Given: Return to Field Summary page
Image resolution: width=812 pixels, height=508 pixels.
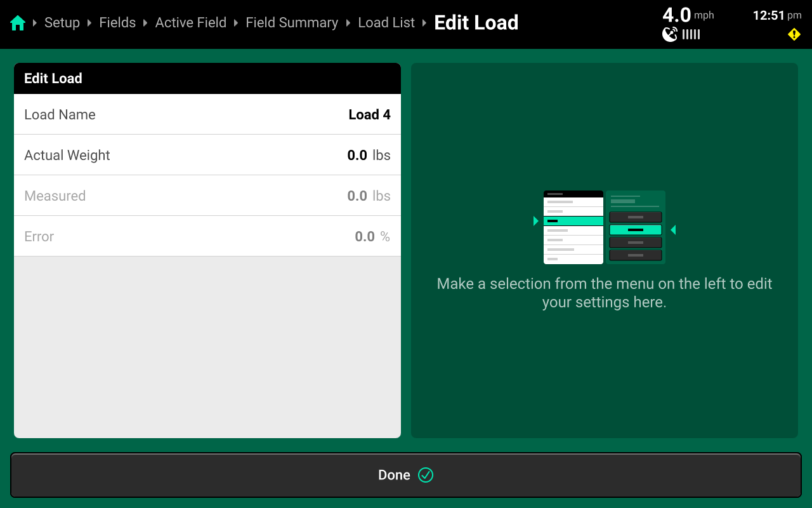Looking at the screenshot, I should [292, 23].
